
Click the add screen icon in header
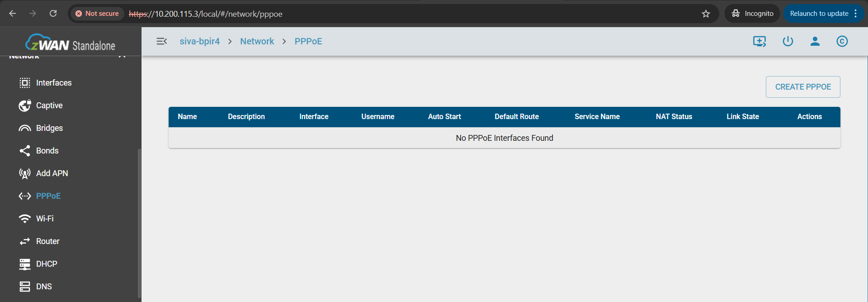(x=759, y=41)
